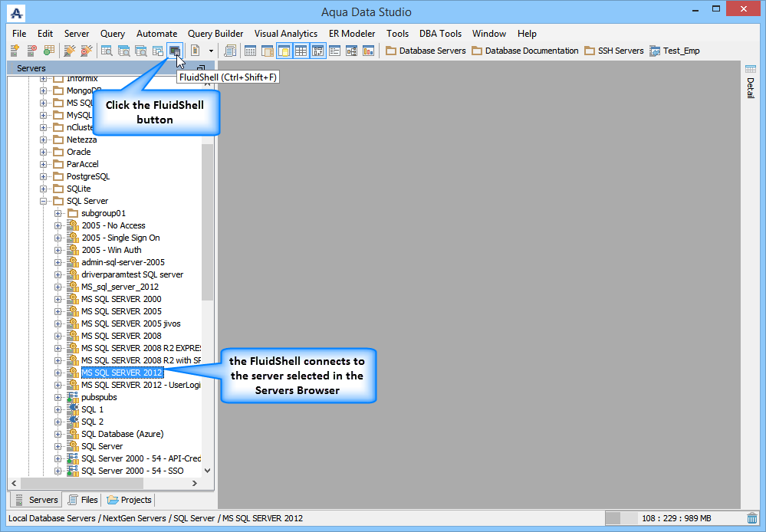The width and height of the screenshot is (766, 532).
Task: Select driverparamtest SQL server entry
Action: [133, 274]
